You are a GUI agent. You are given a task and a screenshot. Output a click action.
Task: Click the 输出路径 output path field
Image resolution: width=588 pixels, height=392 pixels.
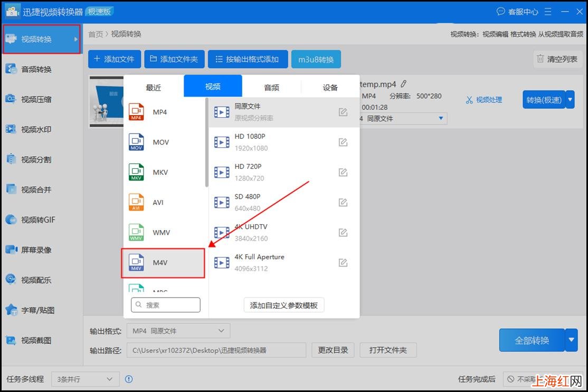(216, 350)
